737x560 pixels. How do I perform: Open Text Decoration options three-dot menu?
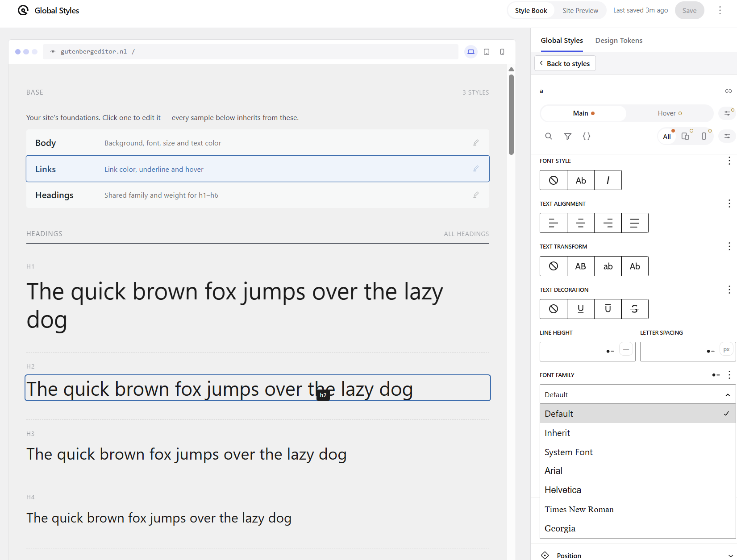pos(729,290)
